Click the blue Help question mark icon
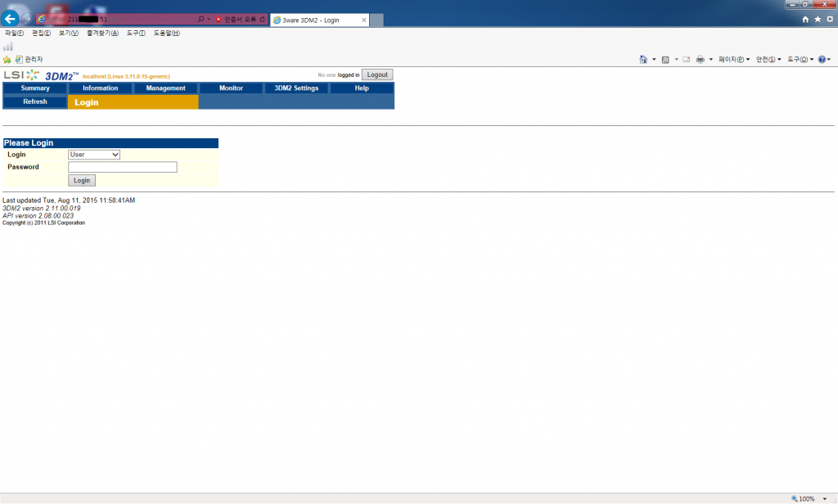 822,60
